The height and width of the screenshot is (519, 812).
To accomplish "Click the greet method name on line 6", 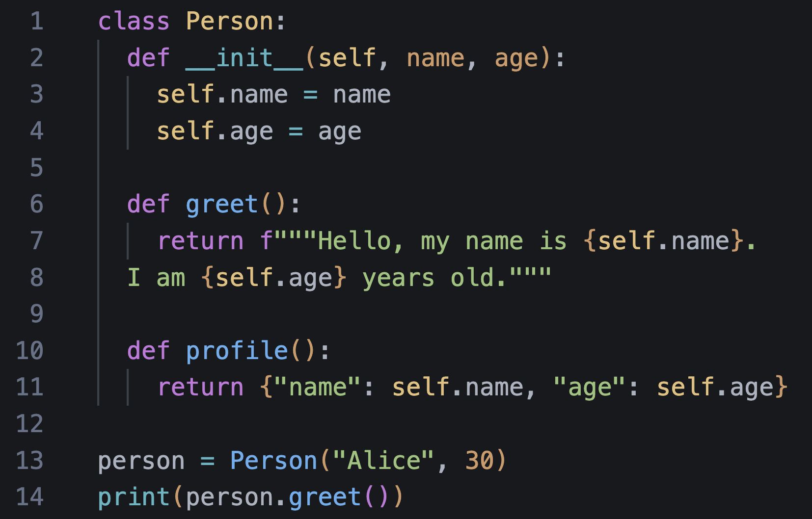I will tap(222, 205).
